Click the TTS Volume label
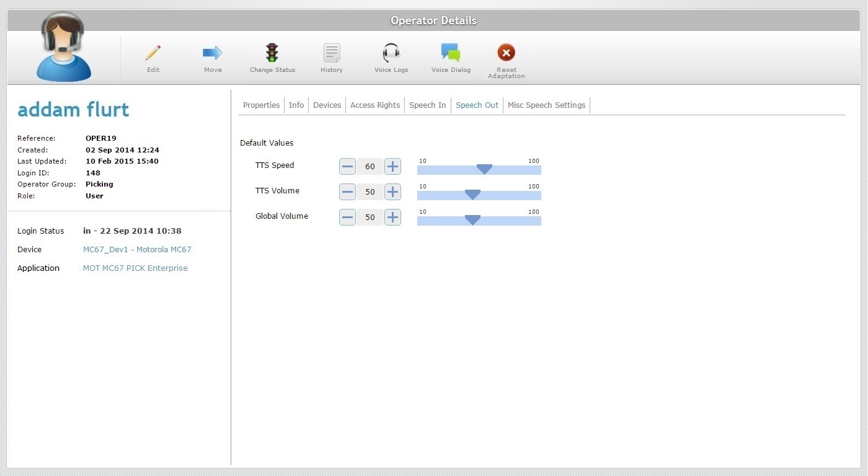The image size is (868, 476). click(277, 191)
